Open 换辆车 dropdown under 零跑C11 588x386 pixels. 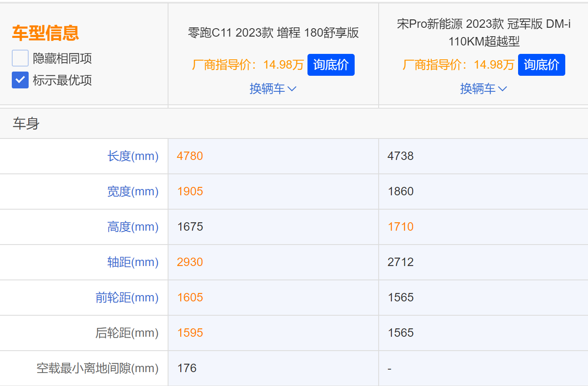pos(273,89)
